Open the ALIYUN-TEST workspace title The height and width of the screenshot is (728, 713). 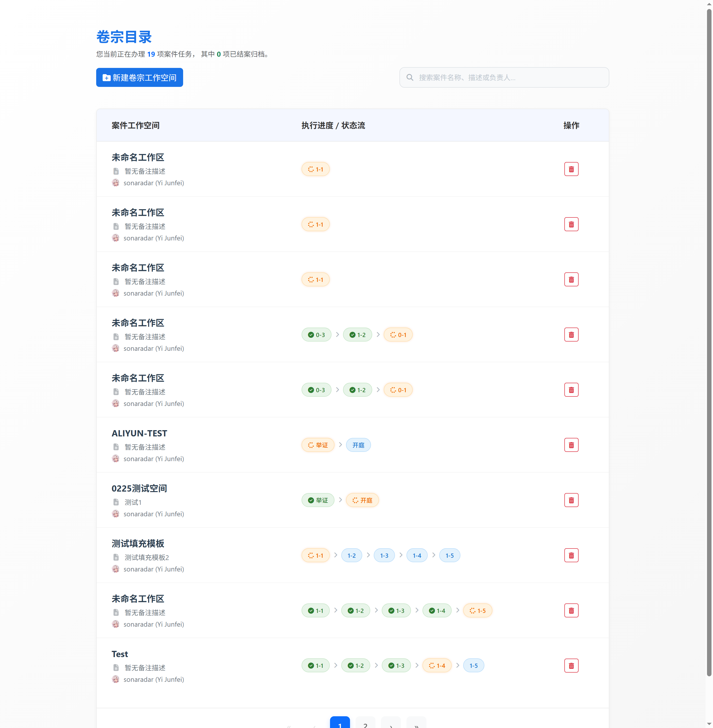(139, 433)
